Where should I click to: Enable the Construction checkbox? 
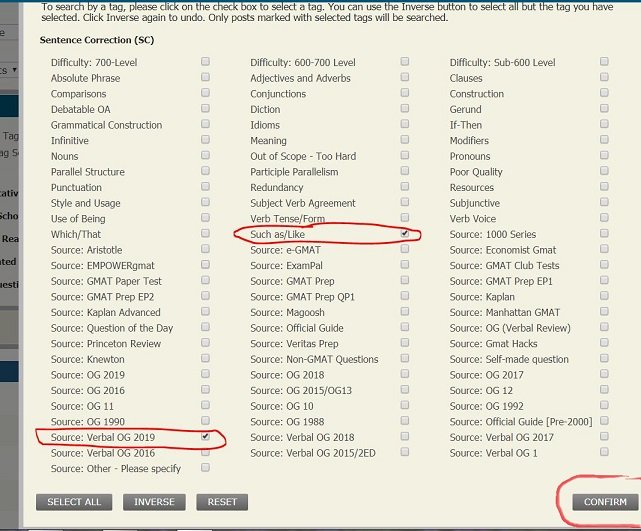pyautogui.click(x=604, y=93)
